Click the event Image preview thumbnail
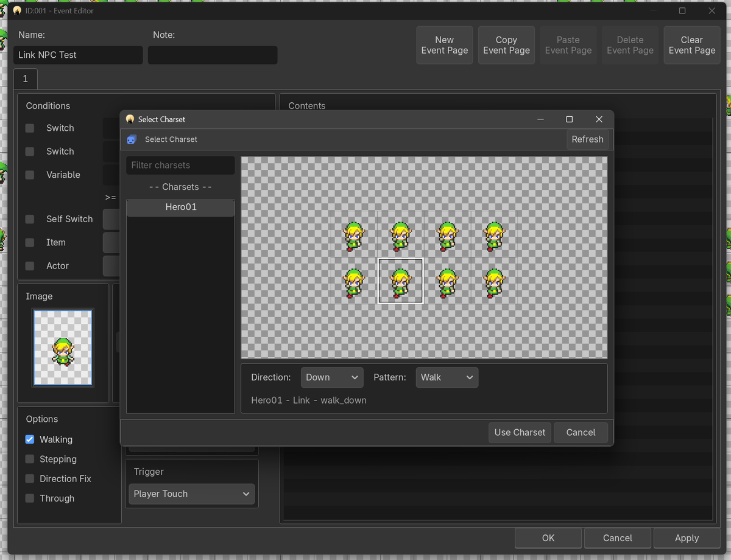The width and height of the screenshot is (731, 560). (x=63, y=348)
